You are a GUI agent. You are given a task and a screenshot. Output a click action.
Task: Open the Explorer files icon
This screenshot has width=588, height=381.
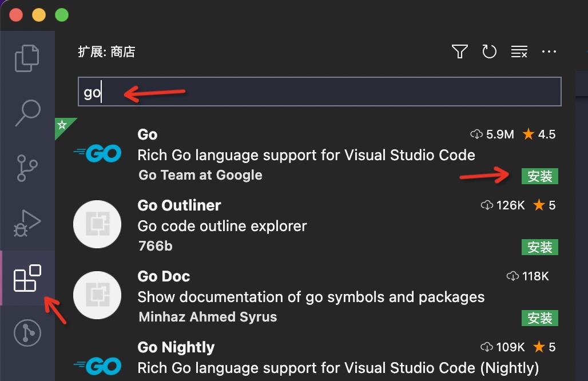[27, 58]
